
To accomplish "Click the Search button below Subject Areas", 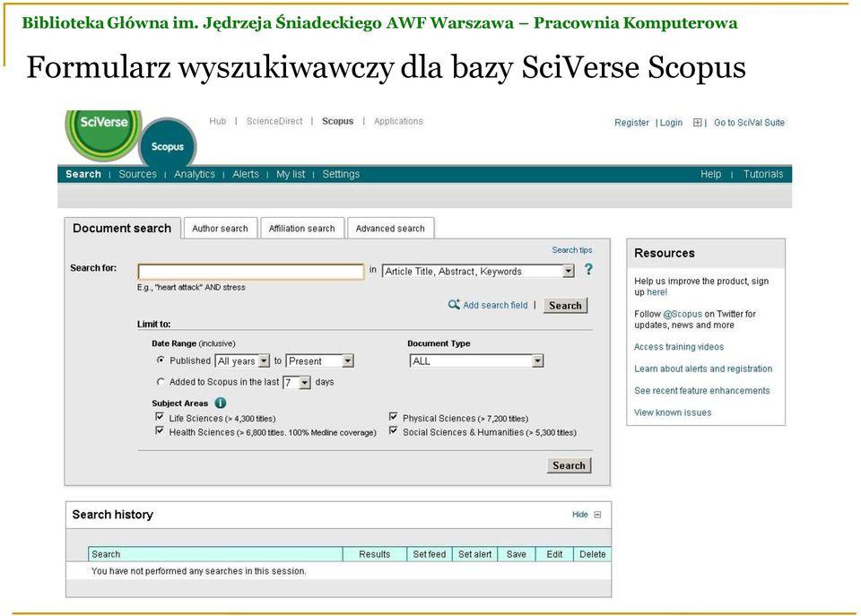I will [569, 465].
